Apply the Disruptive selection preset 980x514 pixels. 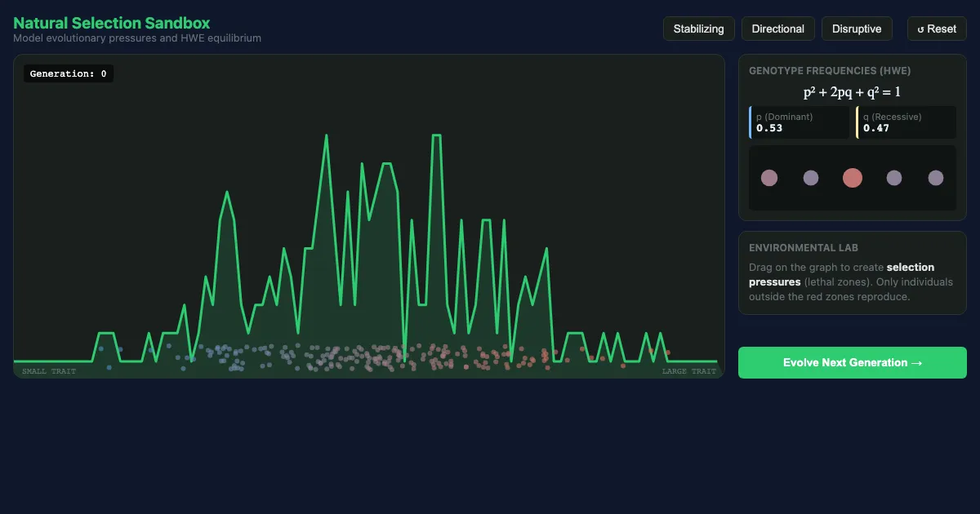click(857, 29)
